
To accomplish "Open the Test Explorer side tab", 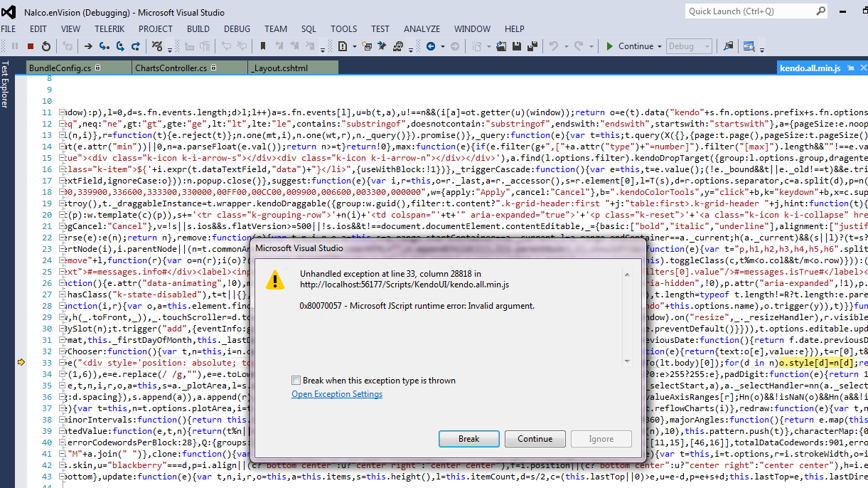I will tap(4, 84).
